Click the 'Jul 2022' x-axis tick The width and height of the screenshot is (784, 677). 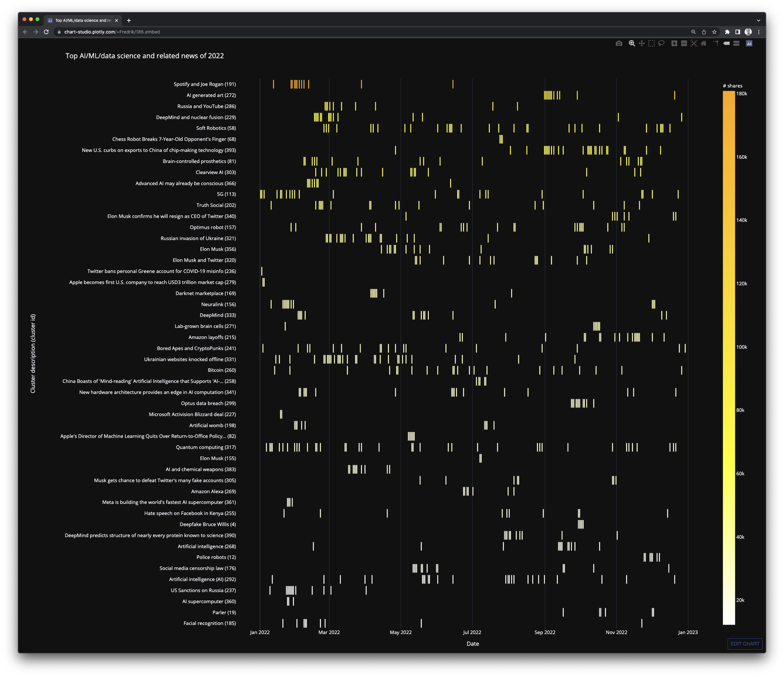coord(472,633)
